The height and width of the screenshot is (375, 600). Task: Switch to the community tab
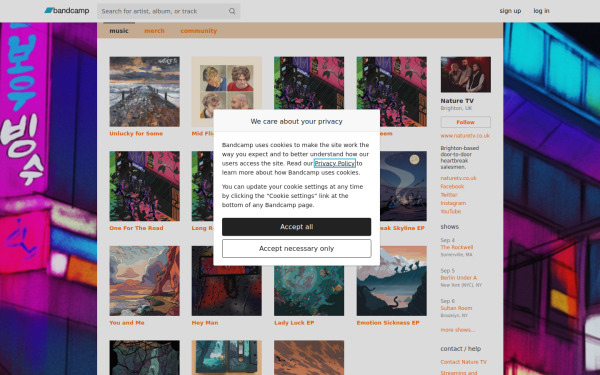point(199,31)
